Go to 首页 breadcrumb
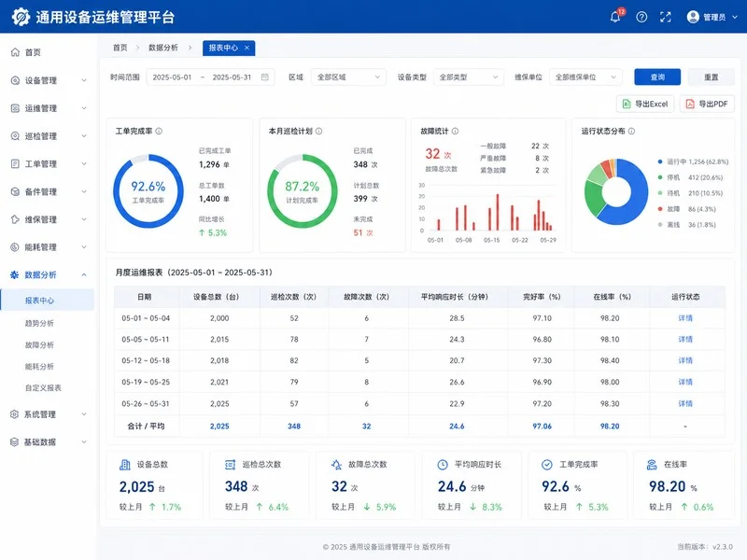The width and height of the screenshot is (747, 560). (x=120, y=48)
